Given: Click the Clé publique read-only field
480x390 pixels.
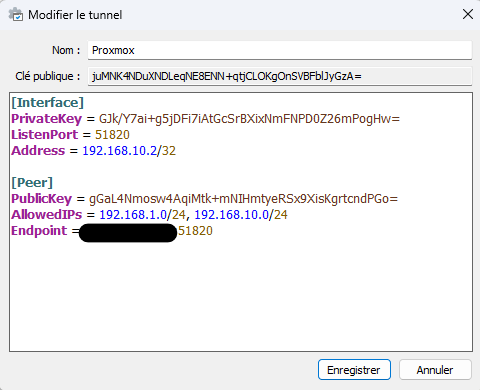Looking at the screenshot, I should (280, 76).
